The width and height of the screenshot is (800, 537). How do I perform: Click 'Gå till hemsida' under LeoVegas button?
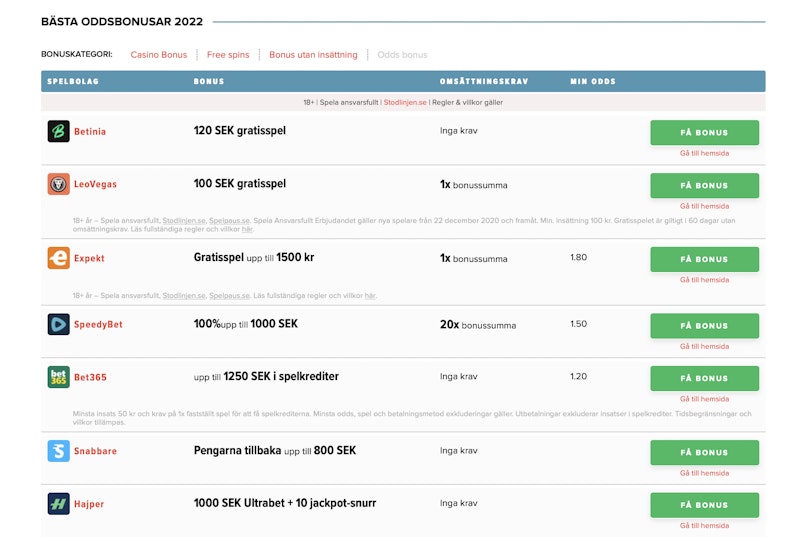704,206
